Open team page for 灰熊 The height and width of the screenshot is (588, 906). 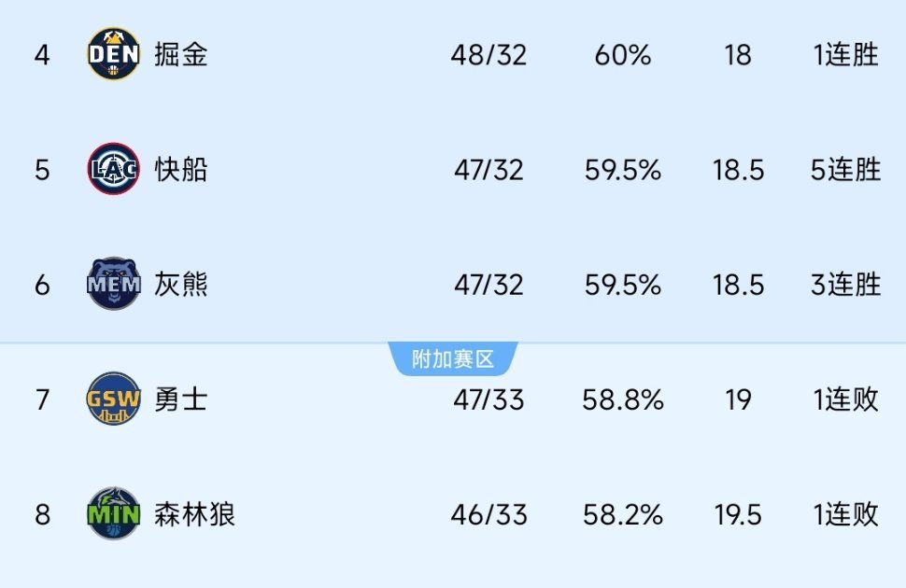coord(181,285)
